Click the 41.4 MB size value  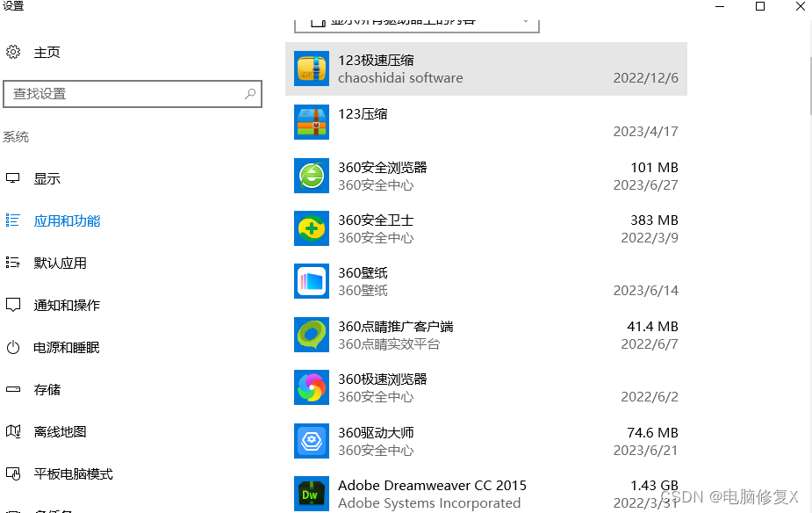[652, 327]
